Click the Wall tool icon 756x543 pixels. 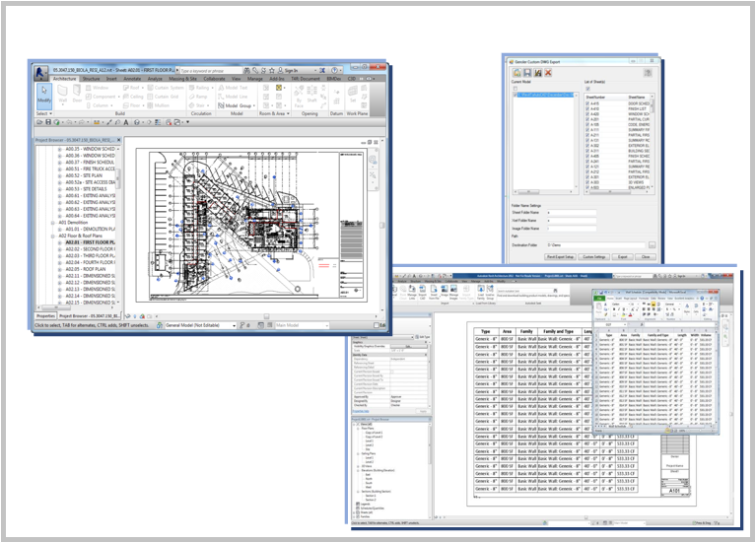tap(62, 95)
